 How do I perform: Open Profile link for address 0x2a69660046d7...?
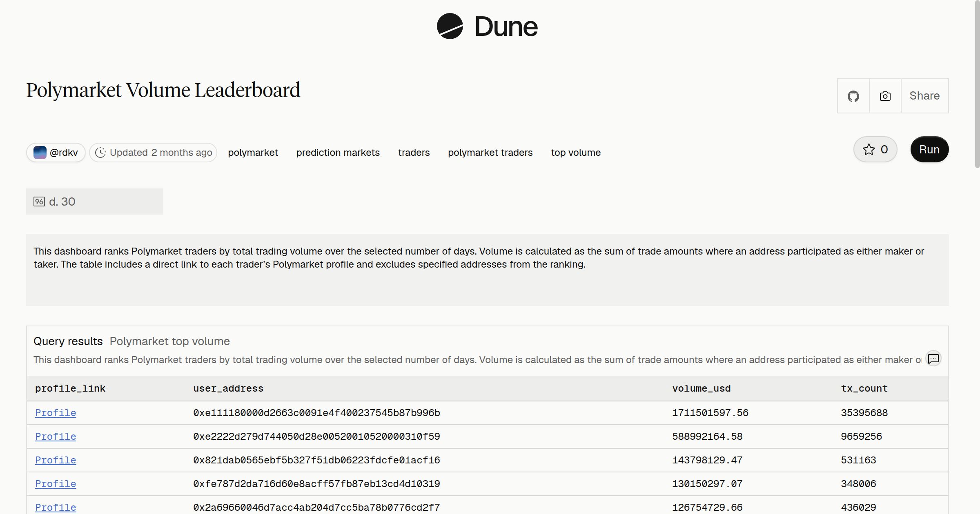pyautogui.click(x=56, y=507)
